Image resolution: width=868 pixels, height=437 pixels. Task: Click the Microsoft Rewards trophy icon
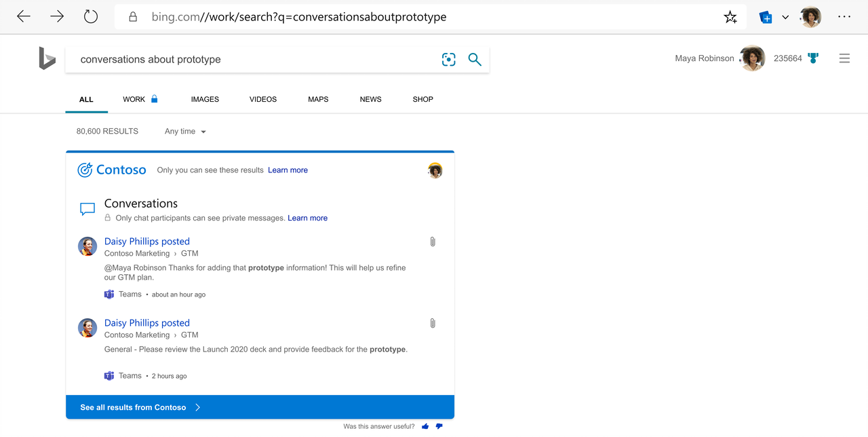tap(813, 58)
